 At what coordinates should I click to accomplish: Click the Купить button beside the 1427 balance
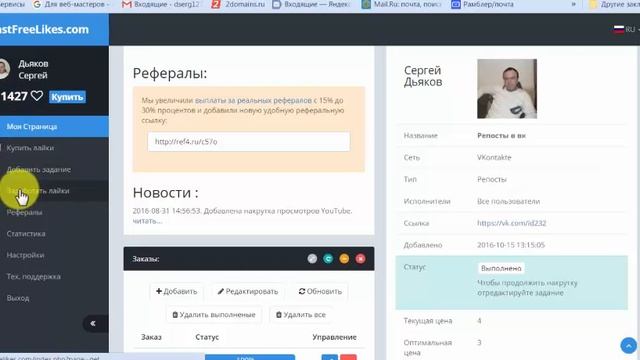[67, 97]
